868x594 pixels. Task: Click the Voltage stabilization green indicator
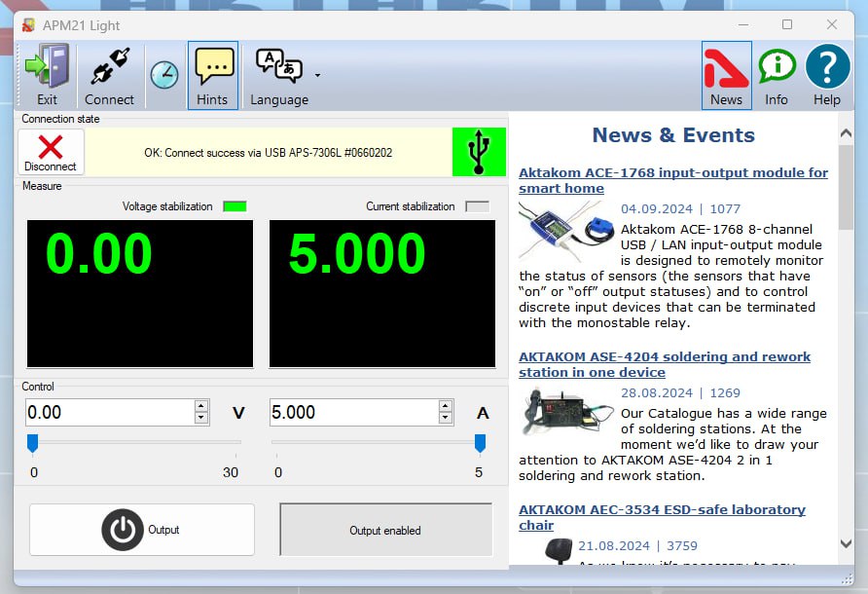click(x=235, y=206)
